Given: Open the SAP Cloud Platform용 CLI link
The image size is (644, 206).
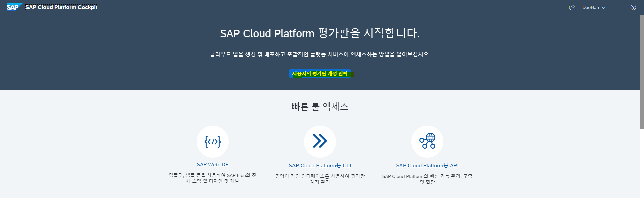Looking at the screenshot, I should coord(320,166).
